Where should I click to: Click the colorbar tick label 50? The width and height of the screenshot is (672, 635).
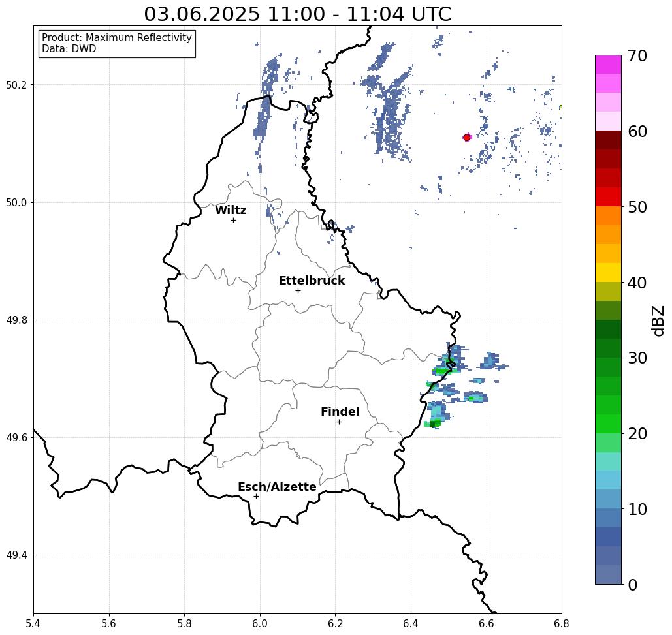(x=637, y=207)
